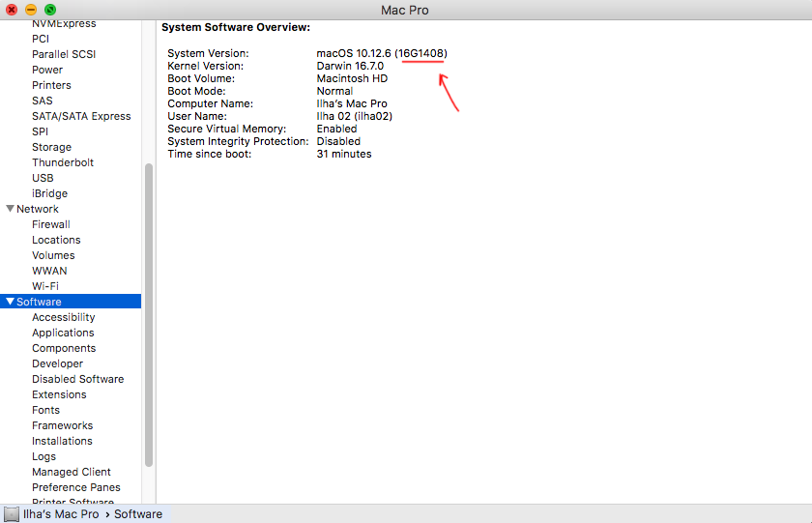
Task: Open SATA/SATA Express entry
Action: click(81, 117)
